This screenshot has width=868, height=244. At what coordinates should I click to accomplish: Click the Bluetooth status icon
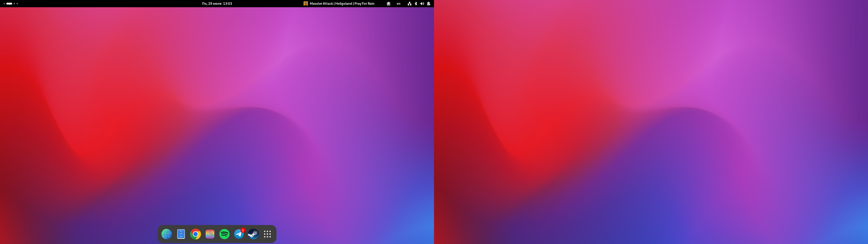pyautogui.click(x=416, y=4)
